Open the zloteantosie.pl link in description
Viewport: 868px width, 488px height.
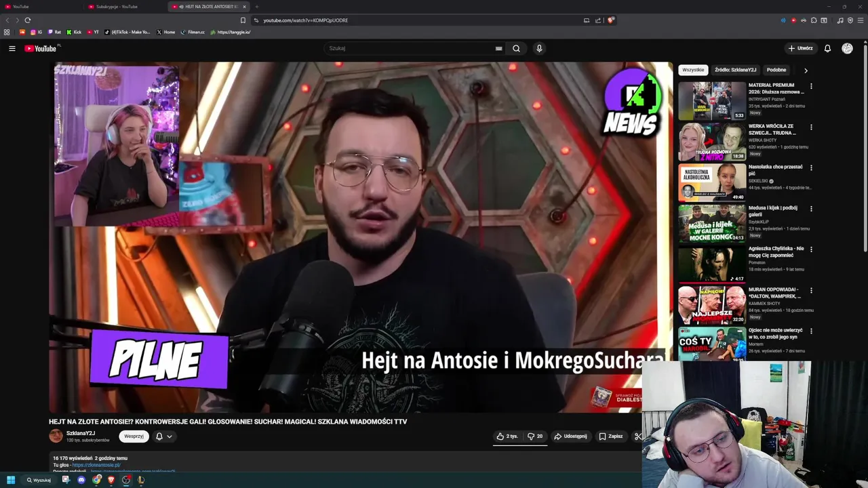pyautogui.click(x=96, y=465)
